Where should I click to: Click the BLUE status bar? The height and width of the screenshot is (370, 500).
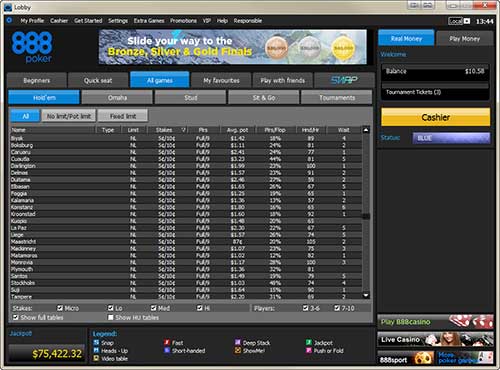451,138
